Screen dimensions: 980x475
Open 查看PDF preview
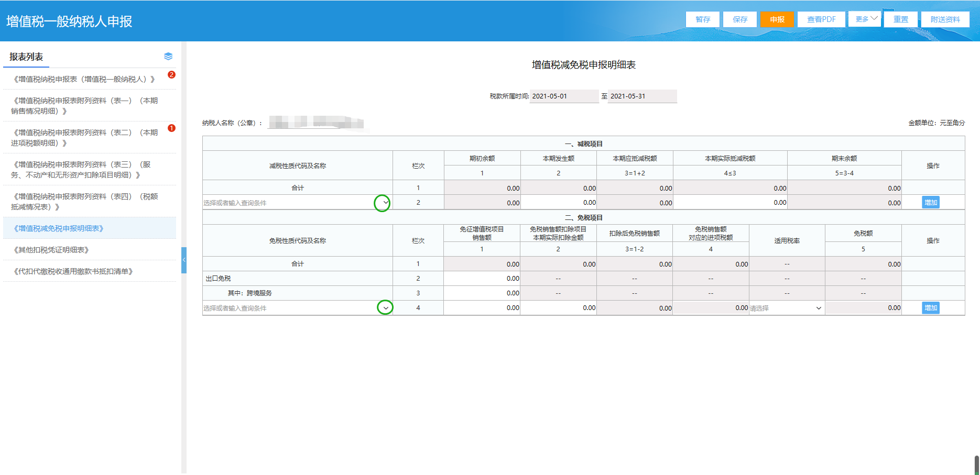click(821, 19)
